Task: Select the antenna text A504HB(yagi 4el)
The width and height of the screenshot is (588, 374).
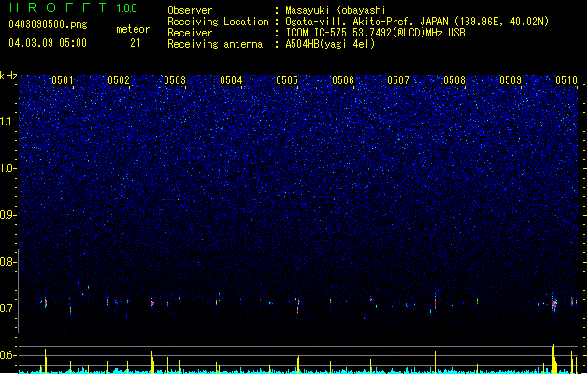Action: 330,44
